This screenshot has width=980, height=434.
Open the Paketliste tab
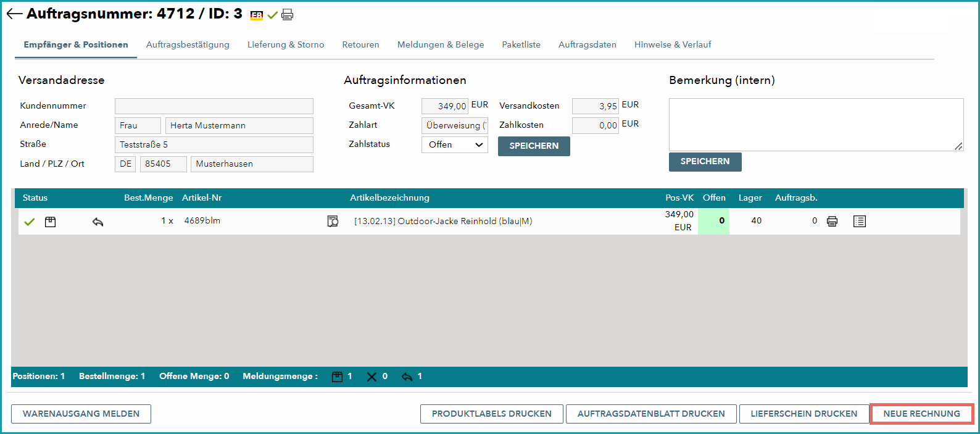click(521, 44)
